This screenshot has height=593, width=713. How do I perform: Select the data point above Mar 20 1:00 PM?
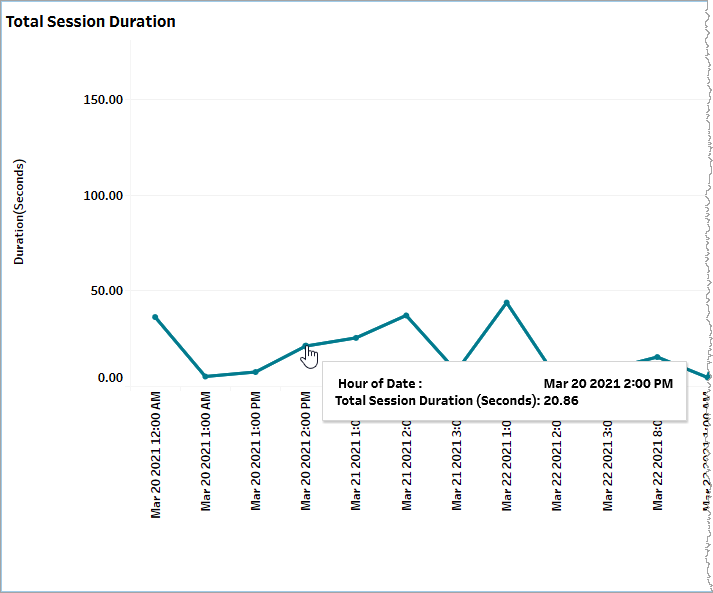[x=256, y=371]
